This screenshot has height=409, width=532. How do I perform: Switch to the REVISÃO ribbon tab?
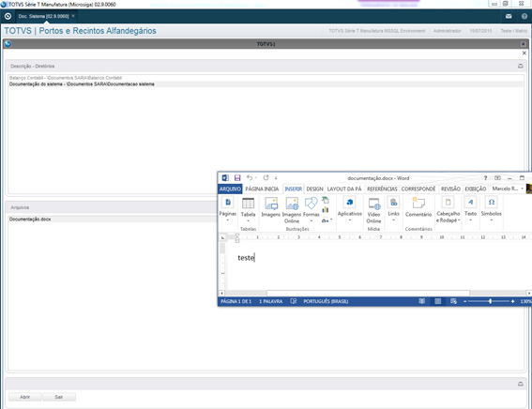[x=450, y=189]
